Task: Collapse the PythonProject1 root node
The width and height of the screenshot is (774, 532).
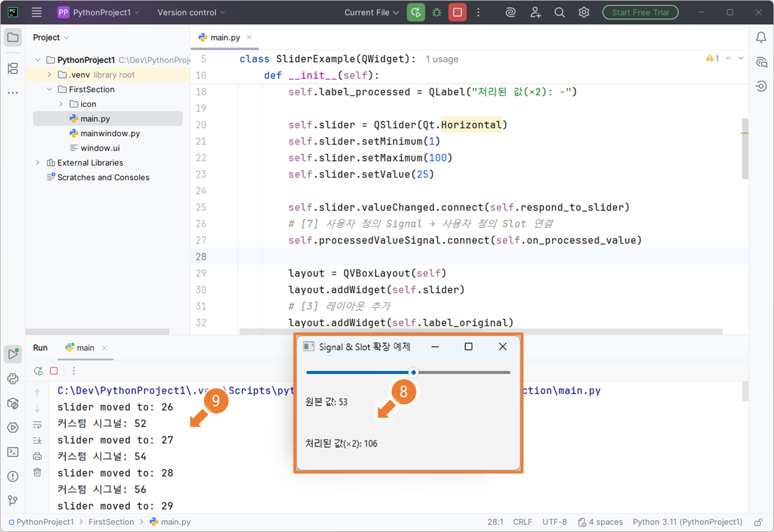Action: 38,60
